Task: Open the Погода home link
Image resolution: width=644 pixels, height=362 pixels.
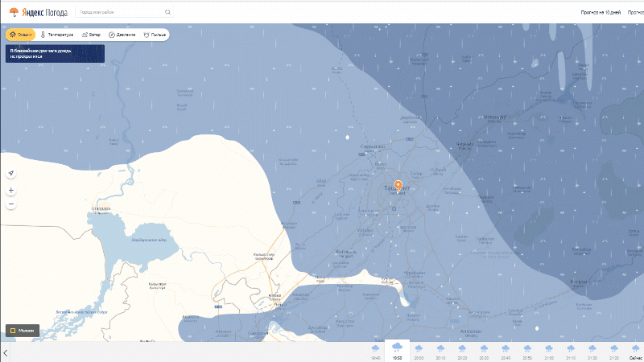Action: [56, 13]
